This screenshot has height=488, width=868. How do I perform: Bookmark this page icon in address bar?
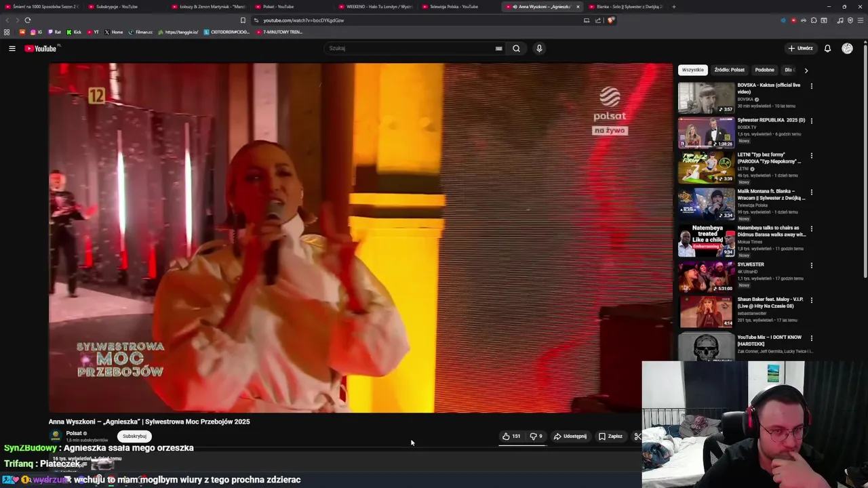click(243, 20)
